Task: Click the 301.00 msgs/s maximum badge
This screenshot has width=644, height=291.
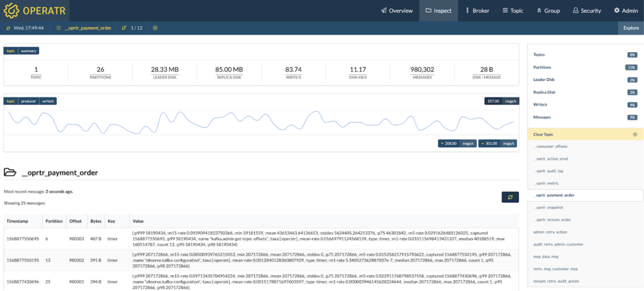Action: tap(497, 144)
